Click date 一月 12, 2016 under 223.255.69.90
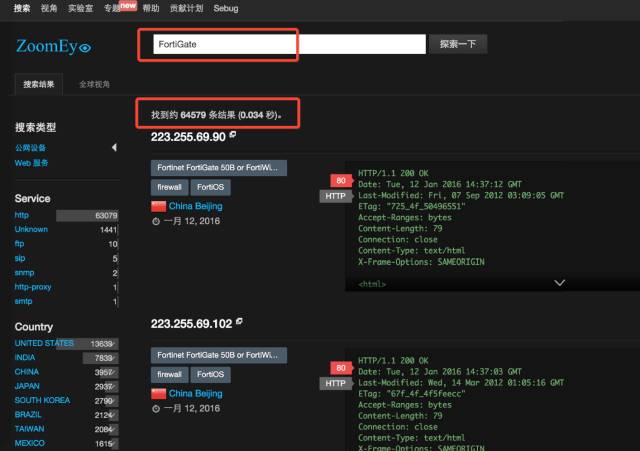Screen dimensions: 640x451 point(192,221)
